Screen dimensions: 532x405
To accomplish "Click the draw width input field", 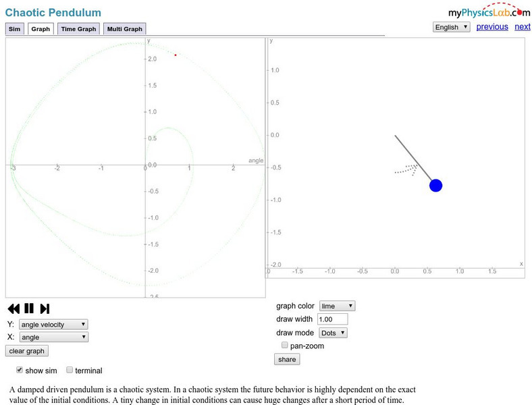I will click(332, 319).
